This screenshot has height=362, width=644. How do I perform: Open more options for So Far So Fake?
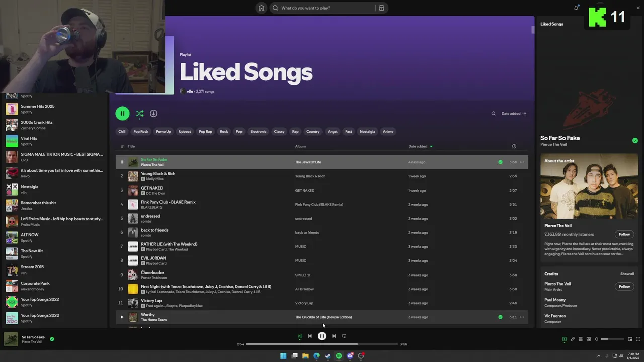pyautogui.click(x=522, y=162)
